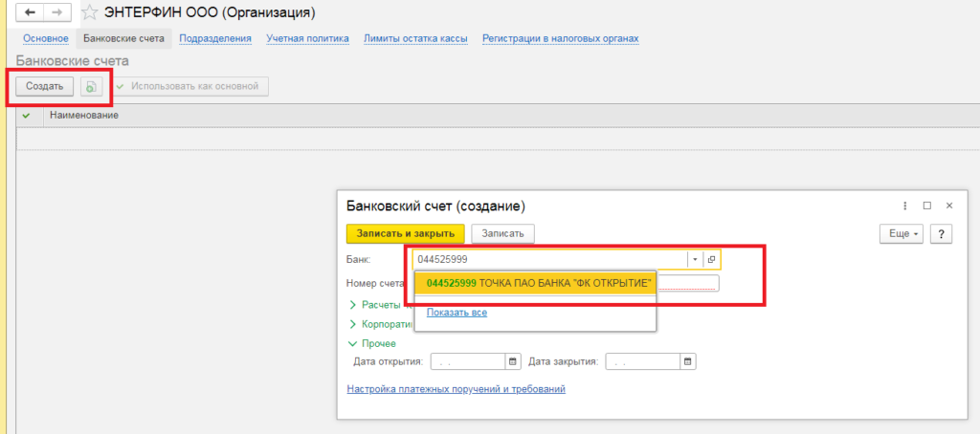
Task: Click the green checkmark column header
Action: [26, 115]
